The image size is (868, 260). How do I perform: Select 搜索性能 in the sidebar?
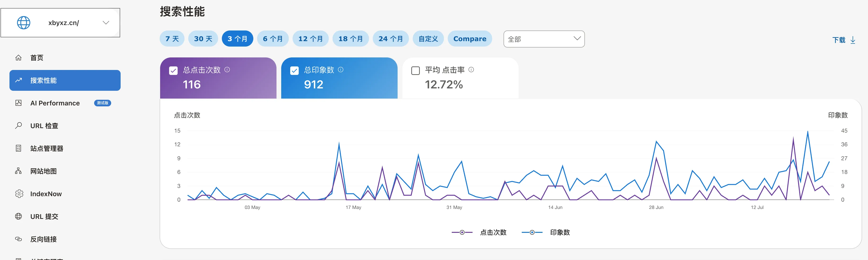pos(65,80)
